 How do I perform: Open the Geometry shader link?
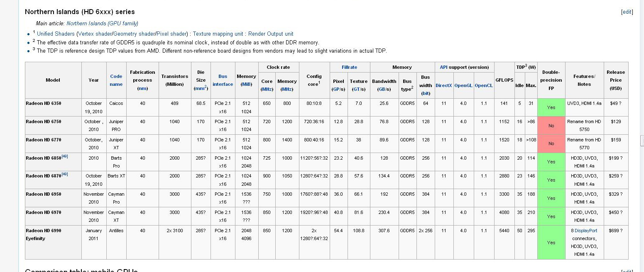tap(134, 34)
